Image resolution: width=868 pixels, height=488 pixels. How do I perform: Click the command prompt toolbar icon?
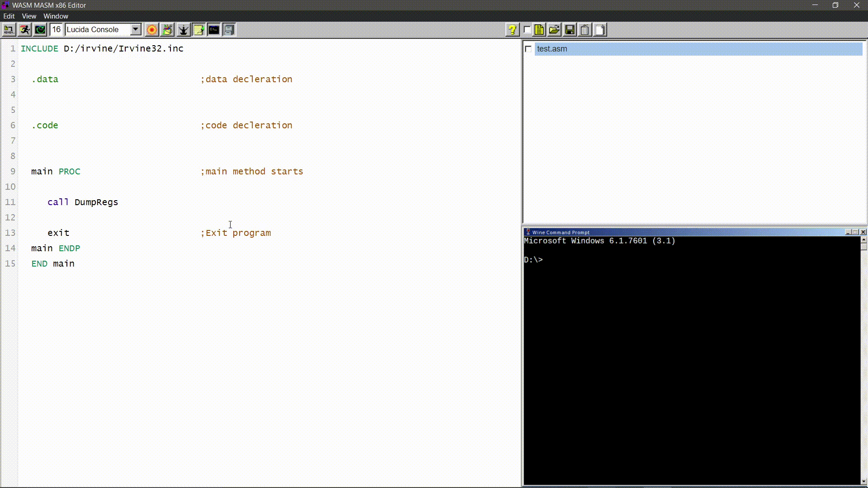(214, 30)
